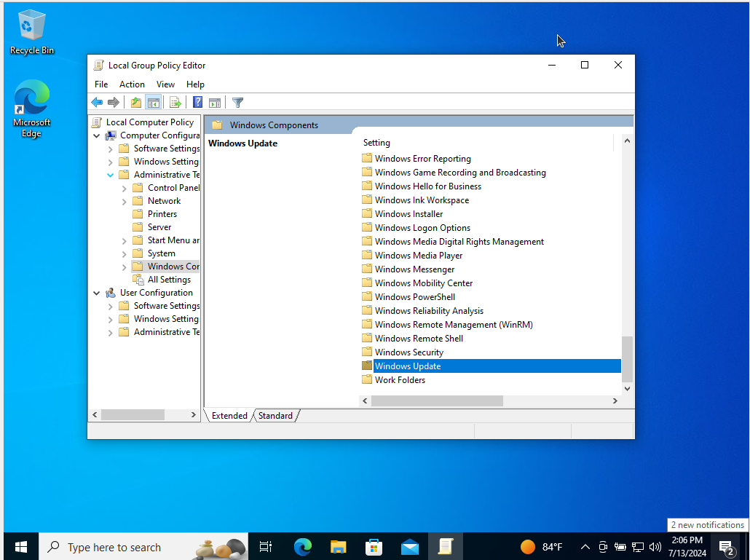
Task: Click the Filter funnel toolbar icon
Action: click(237, 103)
